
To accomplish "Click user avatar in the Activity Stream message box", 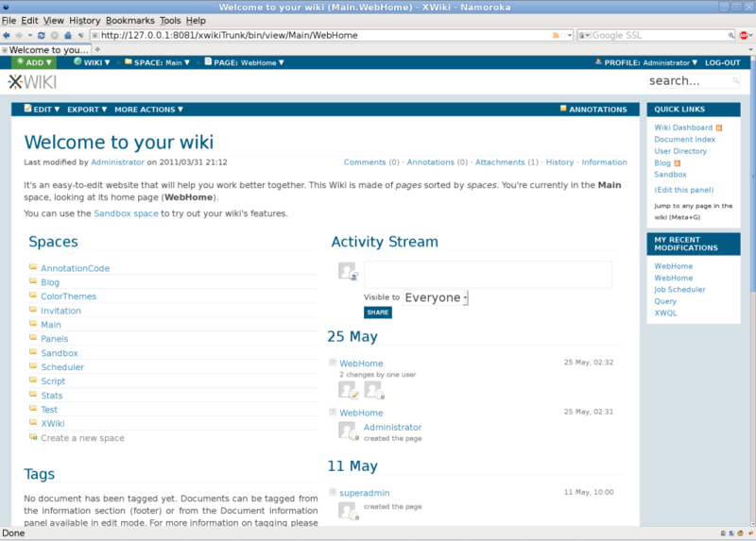I will tap(348, 271).
